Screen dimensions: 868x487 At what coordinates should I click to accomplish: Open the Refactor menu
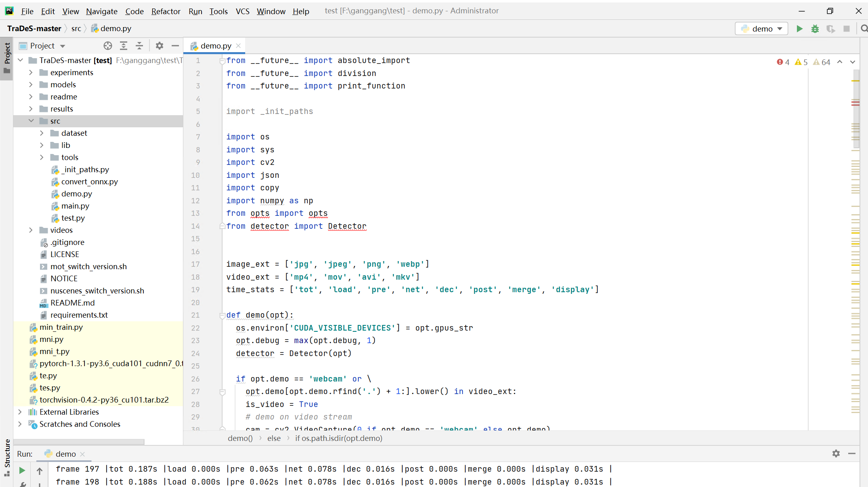(x=166, y=11)
